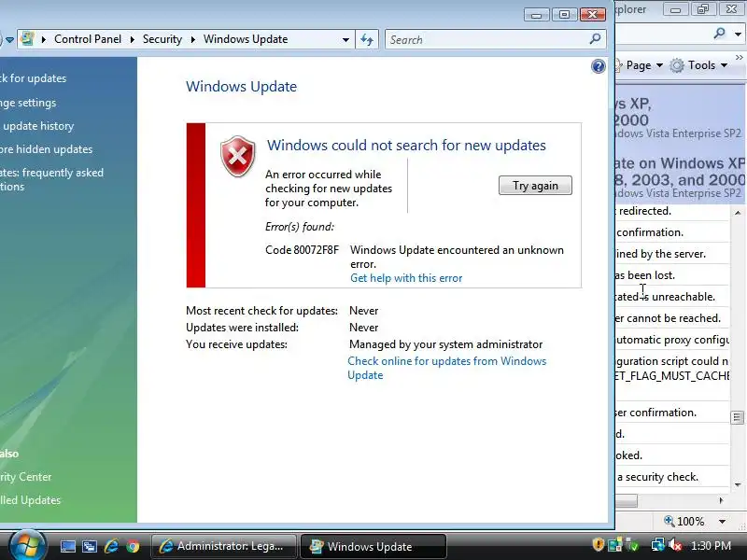Expand arrow before Control Panel in breadcrumb
Screen dimensions: 747x560
[44, 39]
